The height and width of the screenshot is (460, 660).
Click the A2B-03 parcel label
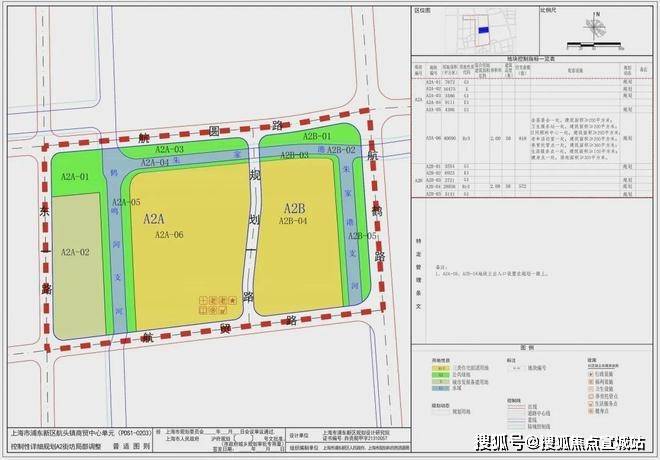tap(294, 155)
